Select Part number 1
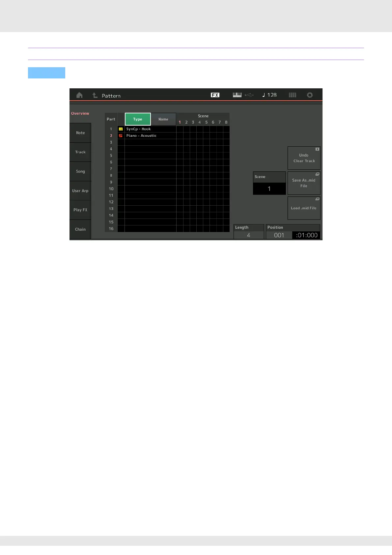Image resolution: width=392 pixels, height=555 pixels. click(111, 129)
